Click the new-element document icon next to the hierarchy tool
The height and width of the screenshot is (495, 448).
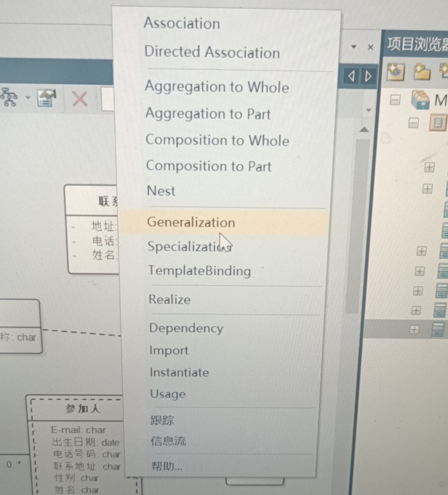(x=44, y=97)
